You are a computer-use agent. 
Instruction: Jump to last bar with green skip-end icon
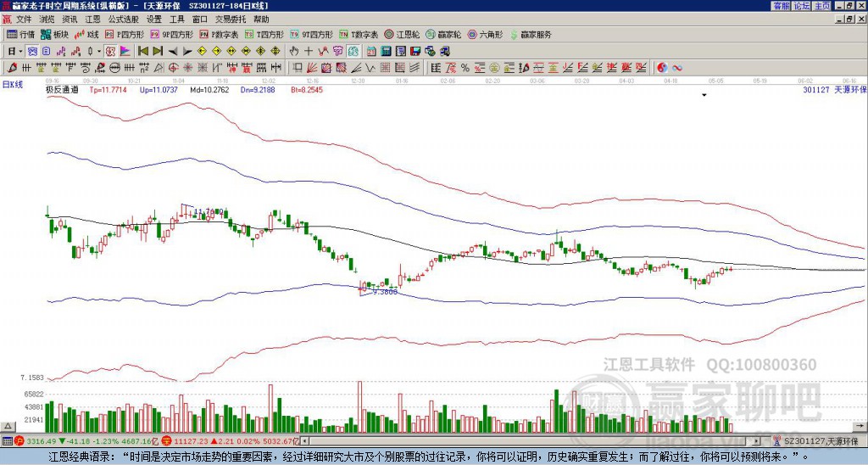(158, 52)
